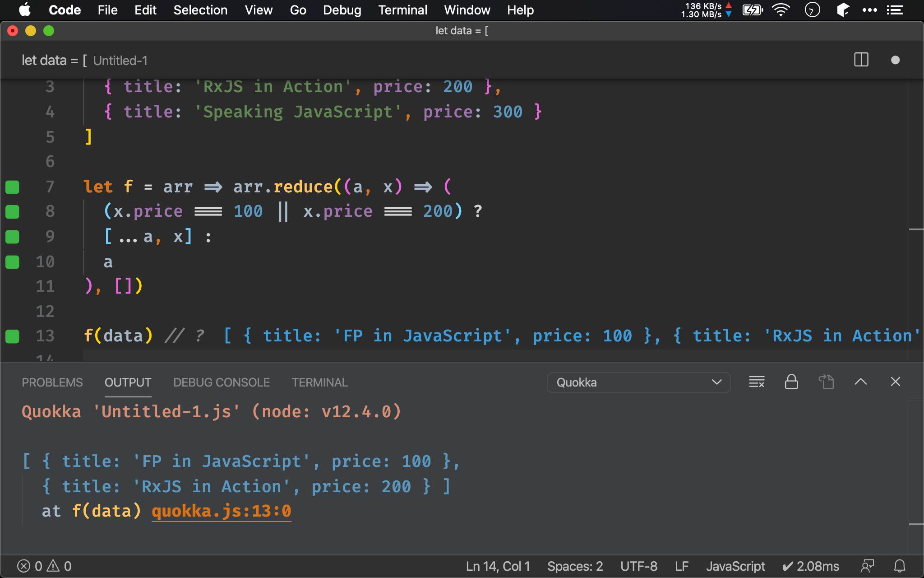
Task: Open the Wi-Fi status menu
Action: click(781, 10)
